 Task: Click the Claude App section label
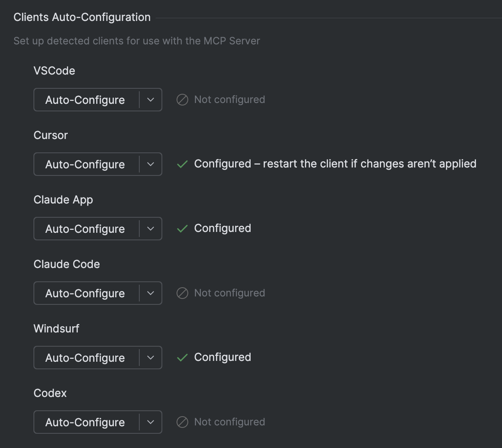[x=63, y=200]
